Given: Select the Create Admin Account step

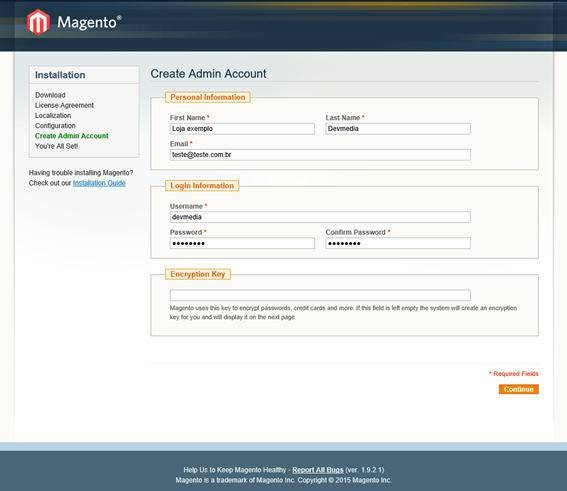Looking at the screenshot, I should click(x=72, y=136).
